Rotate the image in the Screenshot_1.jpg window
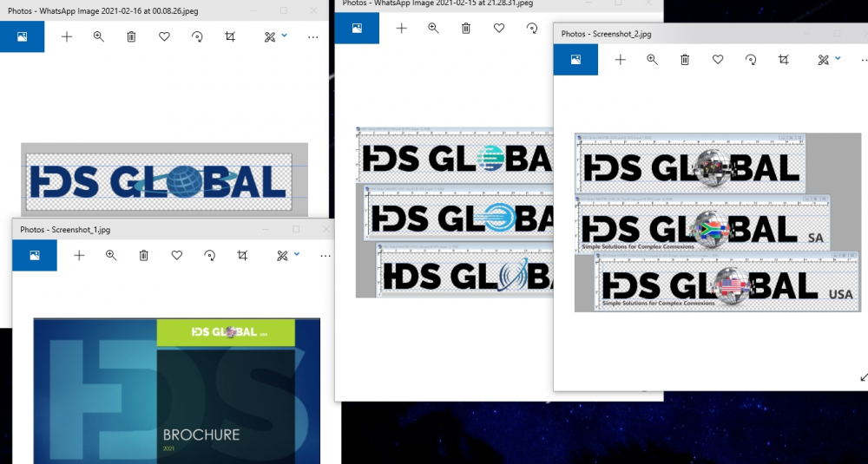This screenshot has height=464, width=868. (209, 256)
